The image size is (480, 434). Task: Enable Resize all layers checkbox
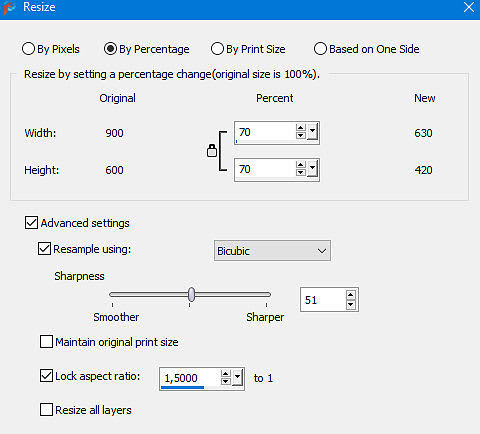tap(46, 410)
